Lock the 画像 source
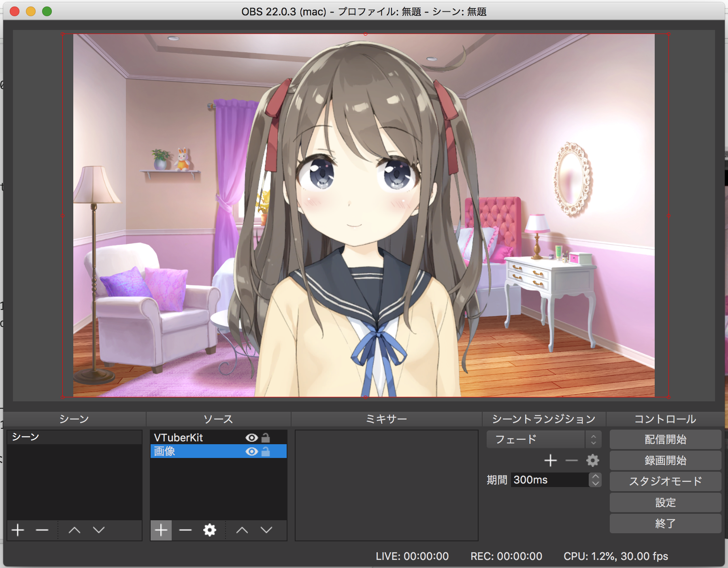This screenshot has width=728, height=568. point(266,451)
